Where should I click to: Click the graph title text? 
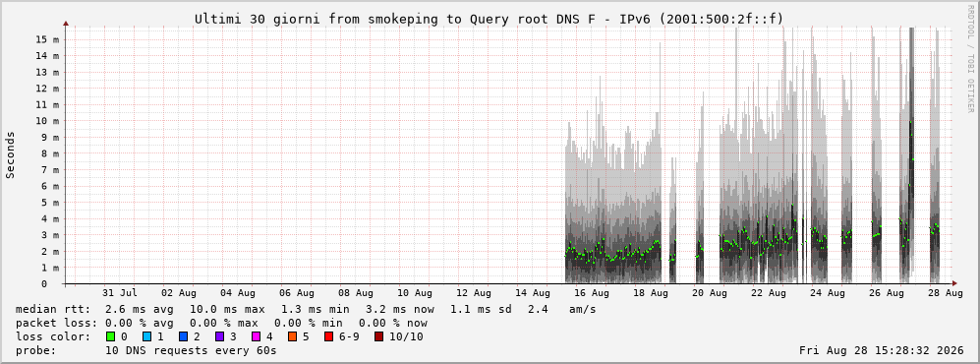coord(489,19)
